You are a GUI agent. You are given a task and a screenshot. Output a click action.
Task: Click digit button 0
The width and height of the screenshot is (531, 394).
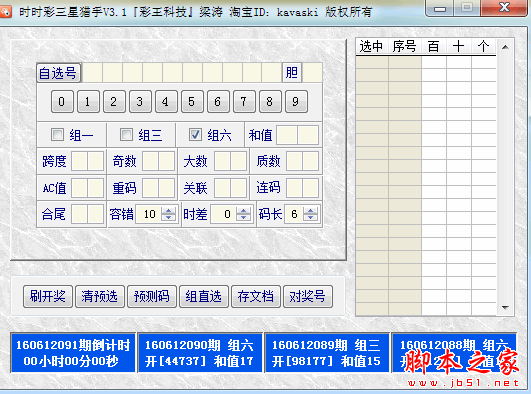click(62, 101)
